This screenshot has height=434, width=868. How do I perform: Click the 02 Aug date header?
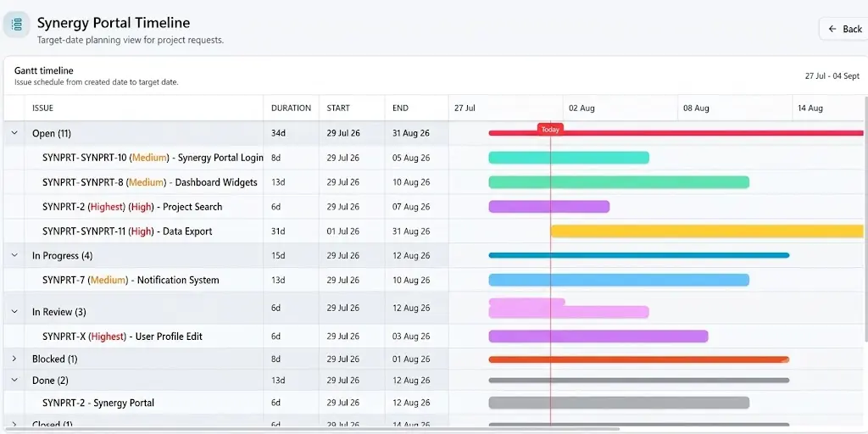581,108
